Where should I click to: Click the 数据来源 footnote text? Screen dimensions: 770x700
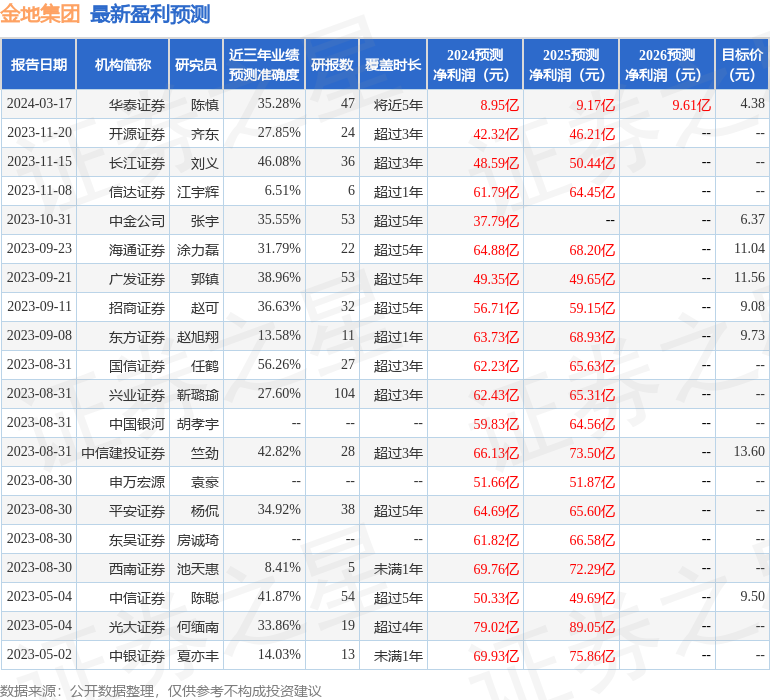(x=160, y=691)
